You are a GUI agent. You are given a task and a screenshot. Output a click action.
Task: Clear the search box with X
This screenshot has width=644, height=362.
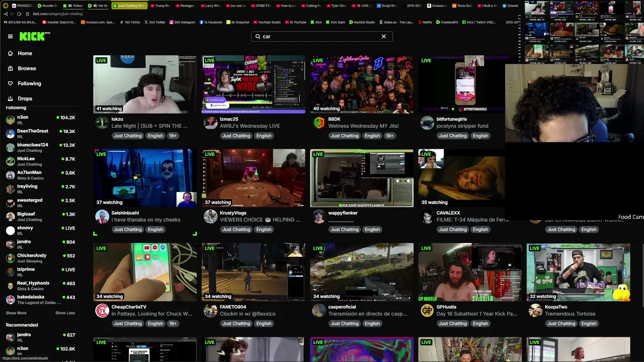pos(383,36)
